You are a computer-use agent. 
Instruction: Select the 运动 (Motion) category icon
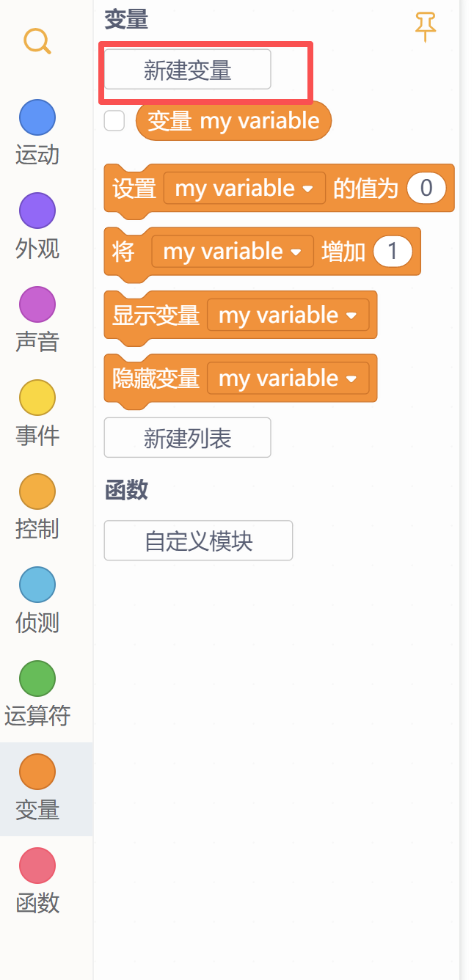(37, 117)
